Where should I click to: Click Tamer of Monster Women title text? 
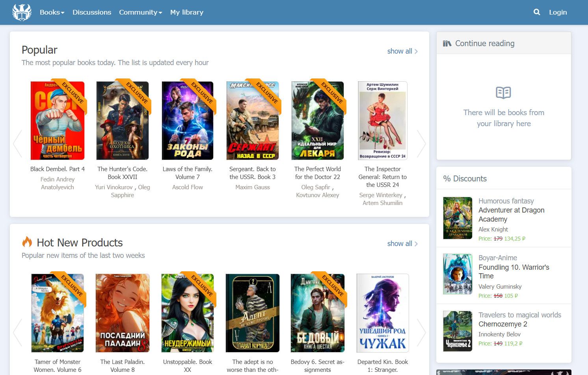pos(58,366)
